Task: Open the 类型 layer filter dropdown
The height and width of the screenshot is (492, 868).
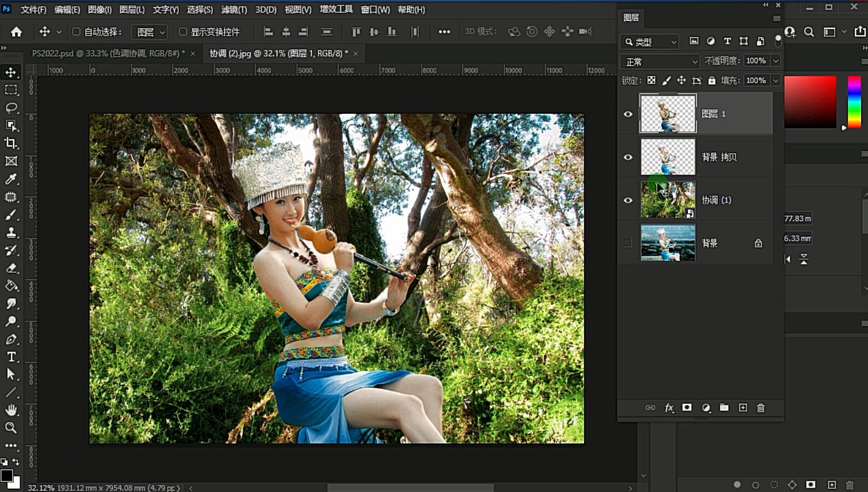Action: 650,42
